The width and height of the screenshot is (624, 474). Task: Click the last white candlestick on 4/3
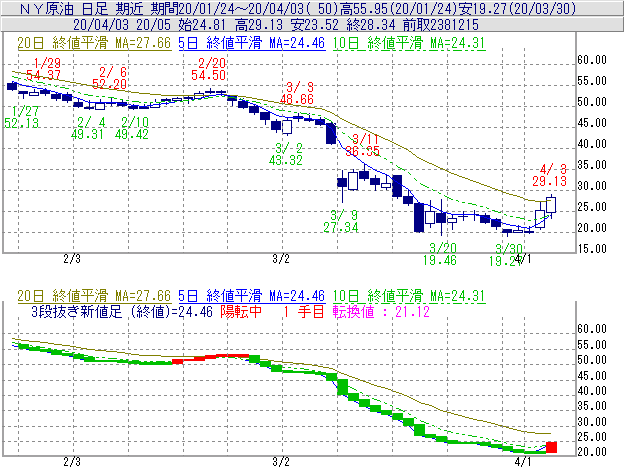(551, 205)
